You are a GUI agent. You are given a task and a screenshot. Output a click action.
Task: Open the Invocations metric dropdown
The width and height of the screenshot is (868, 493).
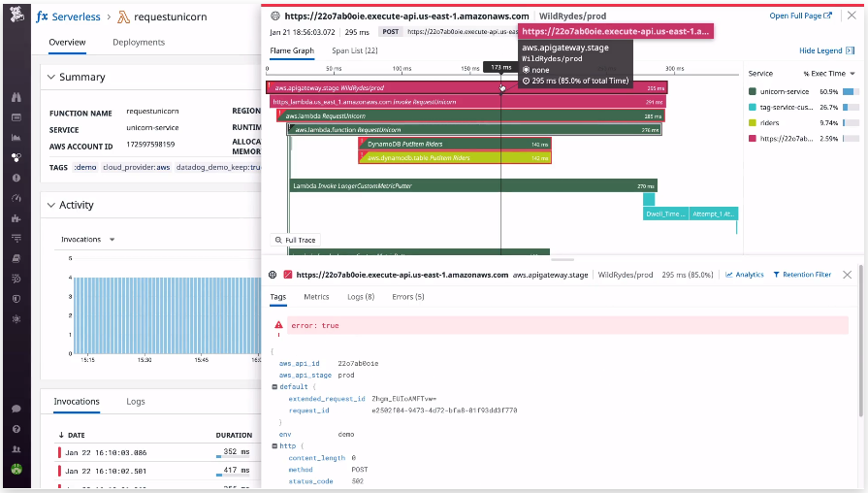coord(88,240)
